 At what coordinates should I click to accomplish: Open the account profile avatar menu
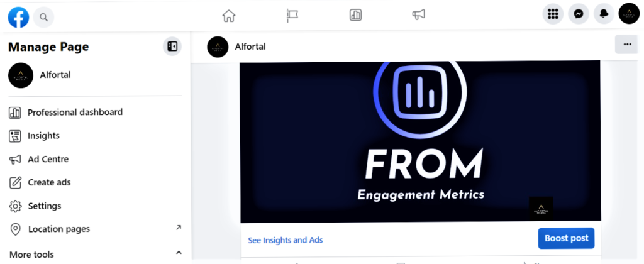click(629, 14)
